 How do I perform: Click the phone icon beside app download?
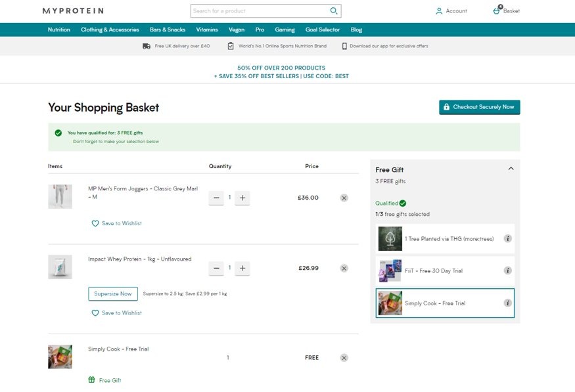(x=344, y=46)
